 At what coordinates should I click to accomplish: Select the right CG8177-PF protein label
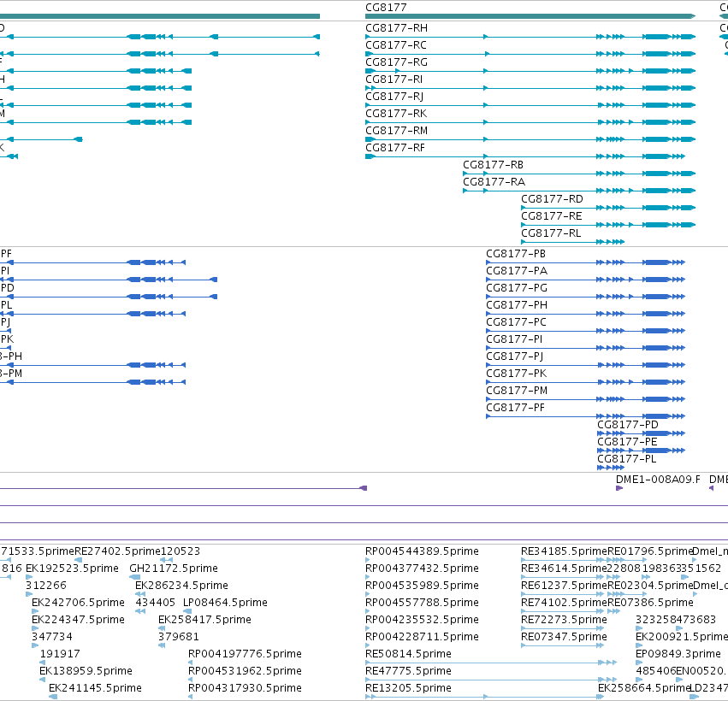tap(515, 409)
